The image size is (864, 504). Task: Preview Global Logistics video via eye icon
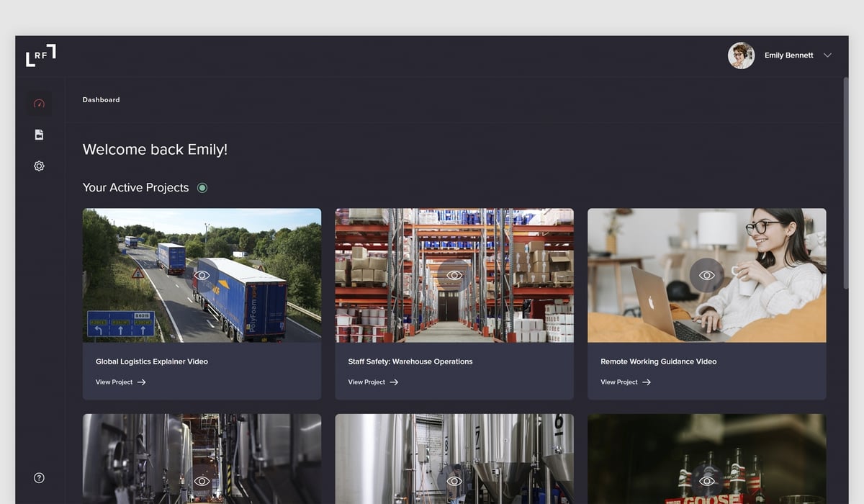pyautogui.click(x=202, y=275)
